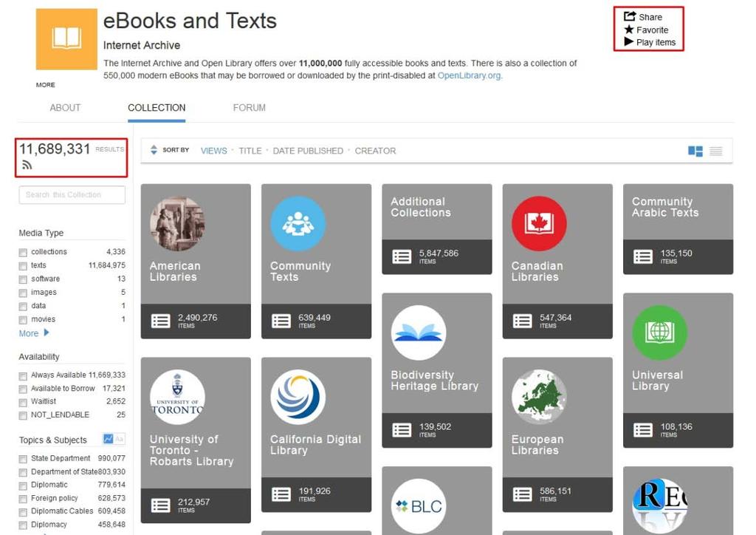This screenshot has height=535, width=756.
Task: Check the Foreign policy topic checkbox
Action: 23,499
